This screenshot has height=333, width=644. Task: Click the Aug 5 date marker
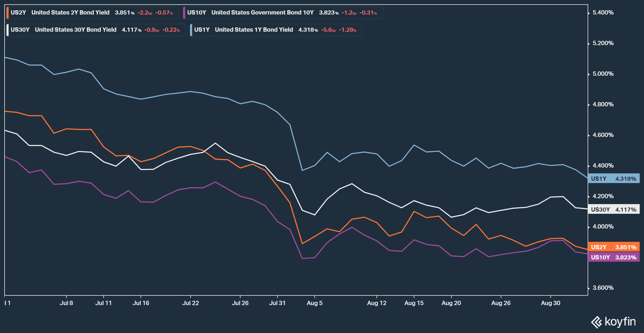[x=314, y=303]
